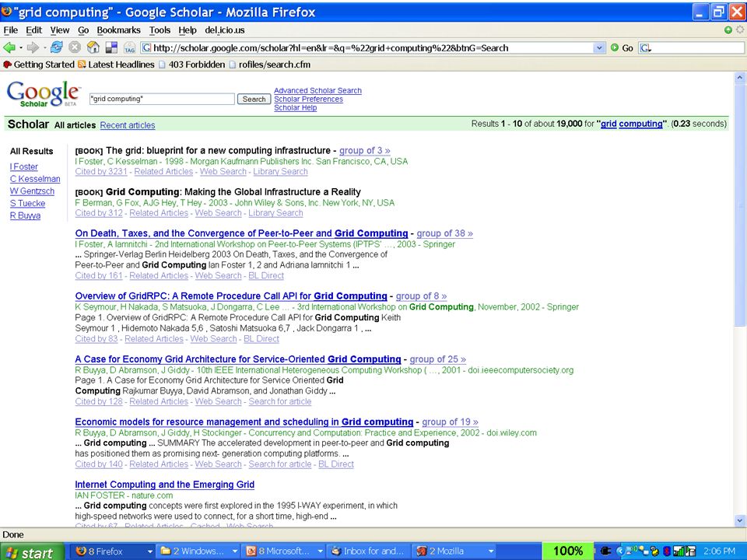Image resolution: width=747 pixels, height=560 pixels.
Task: Click the grey Forward arrow button
Action: 33,47
